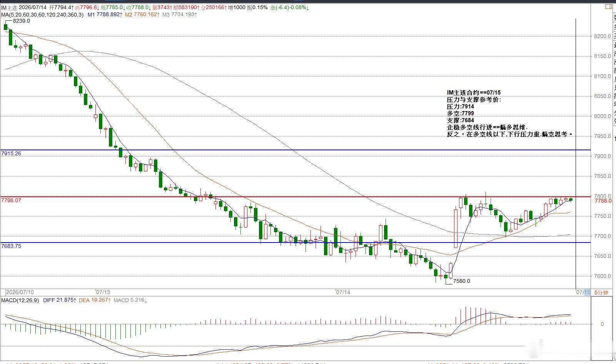Select the highlighted 07/15 date marker
This screenshot has height=364, width=616.
(x=583, y=293)
